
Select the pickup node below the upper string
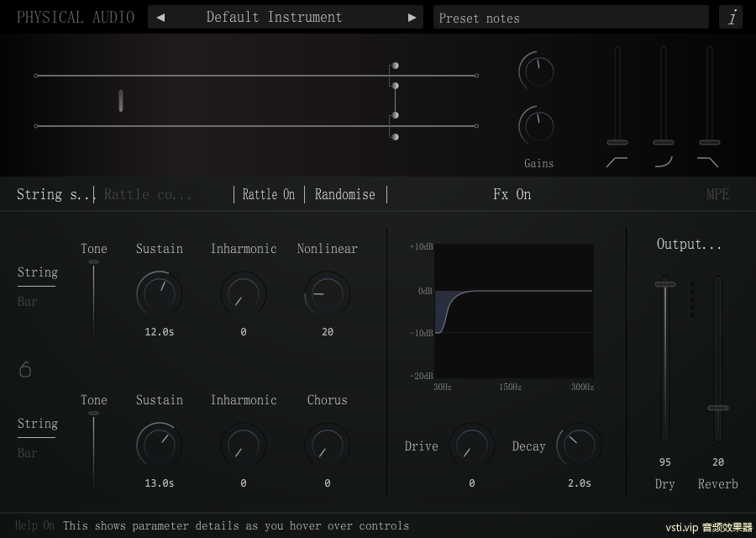point(395,86)
